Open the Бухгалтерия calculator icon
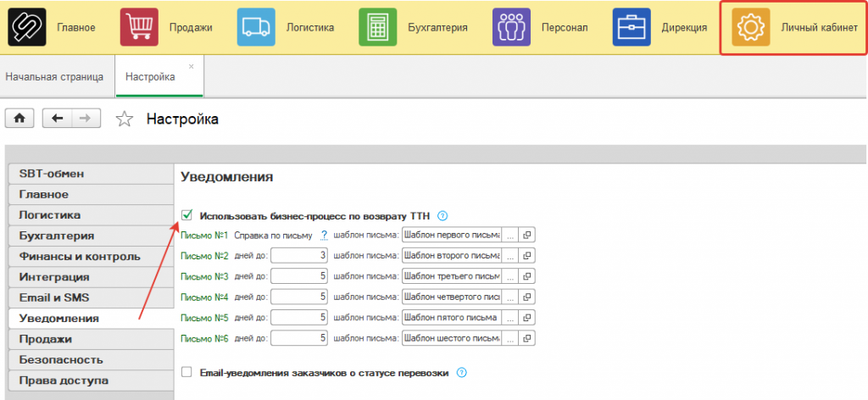The height and width of the screenshot is (400, 868). (x=377, y=27)
